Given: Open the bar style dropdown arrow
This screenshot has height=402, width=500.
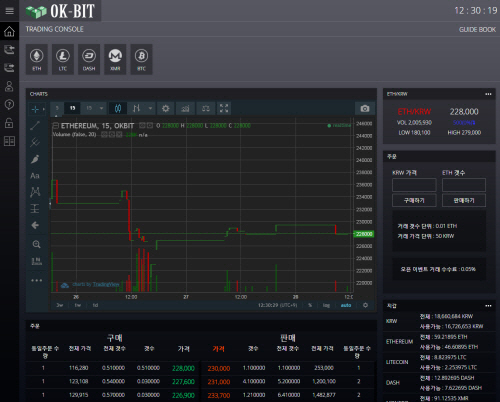Looking at the screenshot, I should [x=150, y=108].
